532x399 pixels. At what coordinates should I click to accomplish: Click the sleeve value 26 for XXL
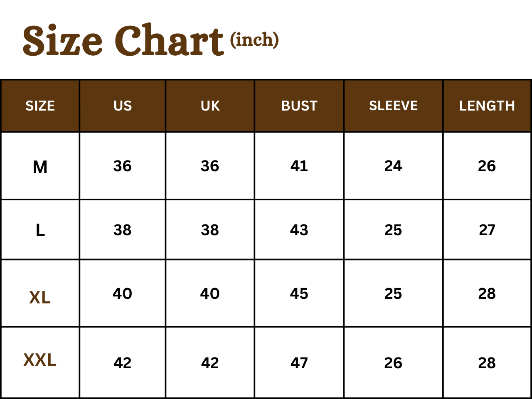pos(393,363)
